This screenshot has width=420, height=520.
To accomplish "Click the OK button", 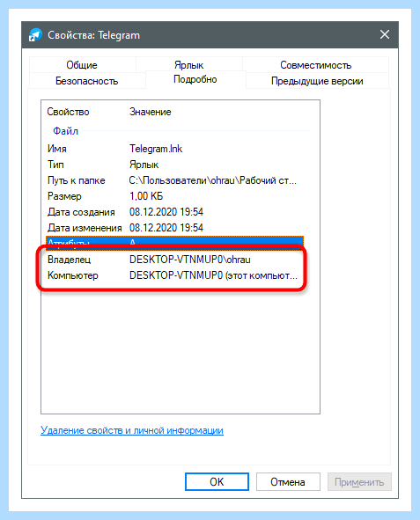I will pos(217,481).
